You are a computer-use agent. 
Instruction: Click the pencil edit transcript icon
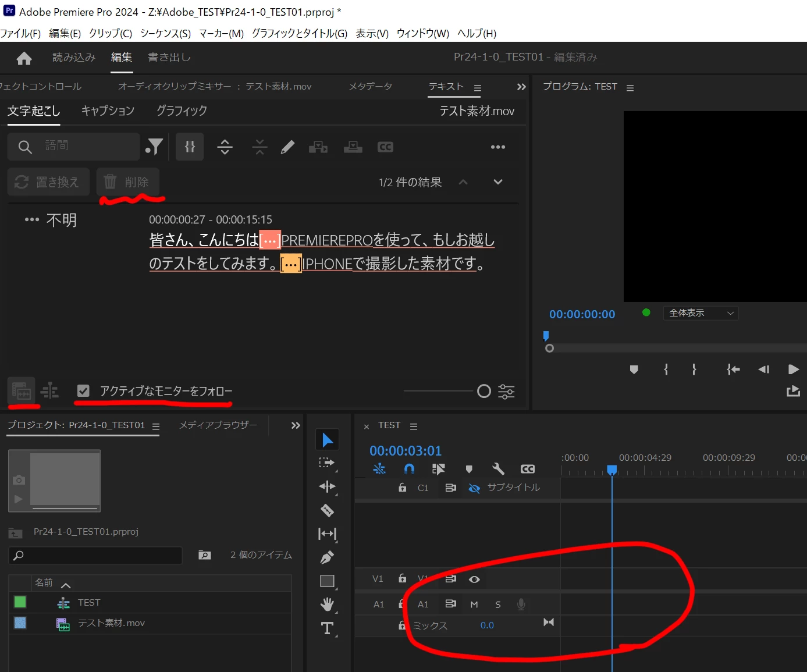287,147
